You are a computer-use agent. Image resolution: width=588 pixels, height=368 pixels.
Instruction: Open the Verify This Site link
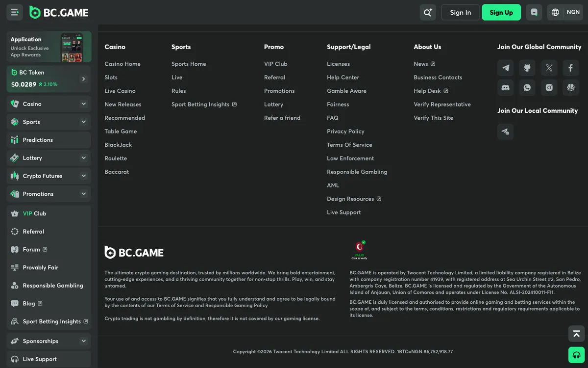click(x=433, y=118)
